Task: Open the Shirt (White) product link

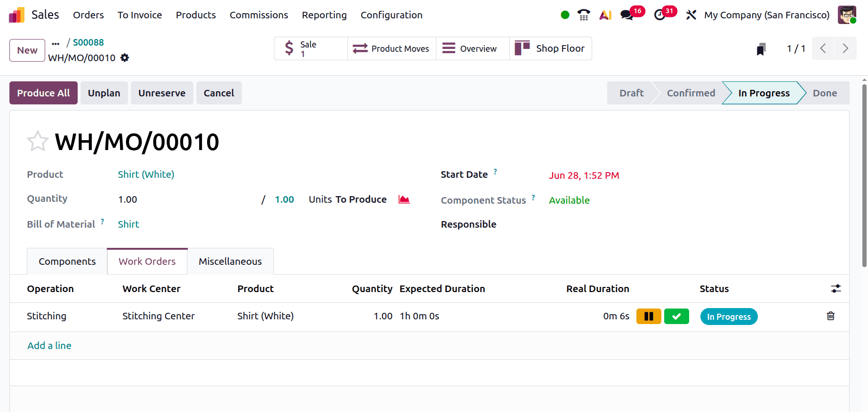Action: [x=146, y=174]
